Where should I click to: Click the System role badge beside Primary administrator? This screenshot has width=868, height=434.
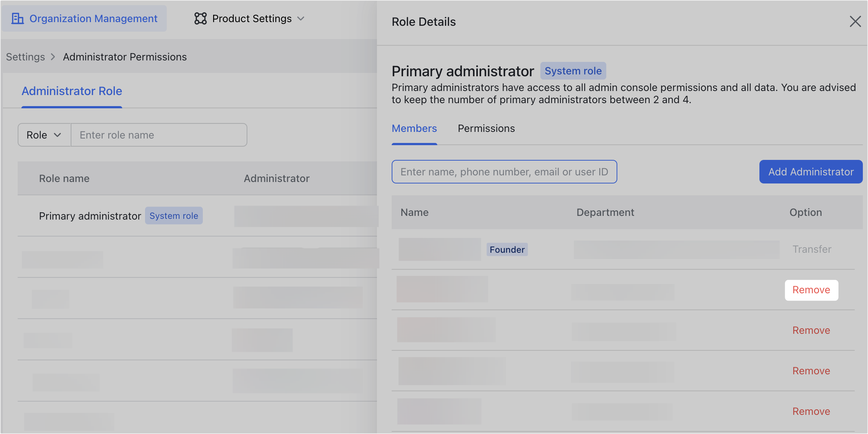click(573, 70)
